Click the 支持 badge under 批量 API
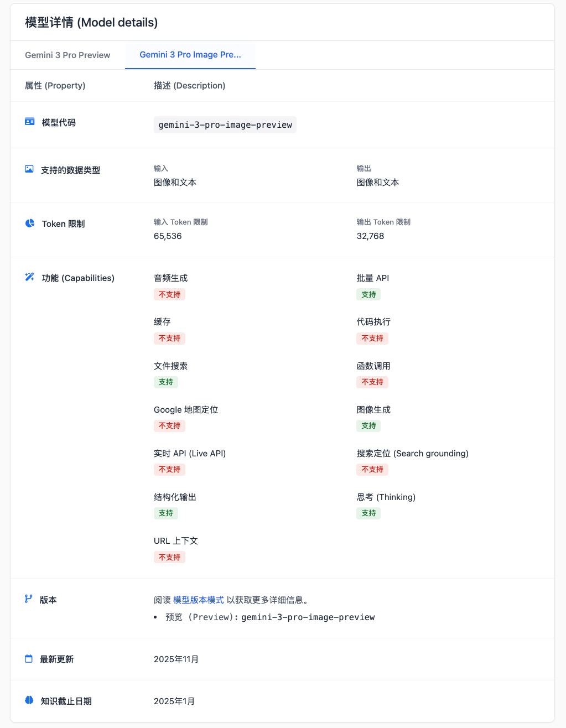 pyautogui.click(x=368, y=295)
